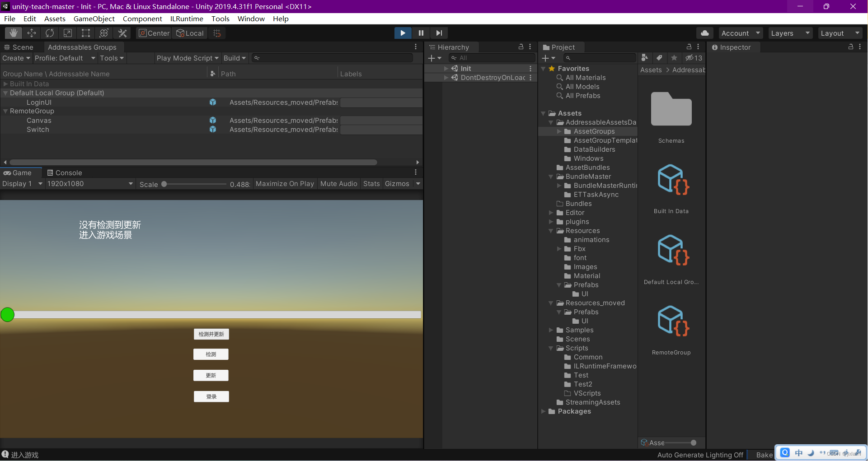Switch to the Console tab
The width and height of the screenshot is (868, 461).
coord(65,173)
